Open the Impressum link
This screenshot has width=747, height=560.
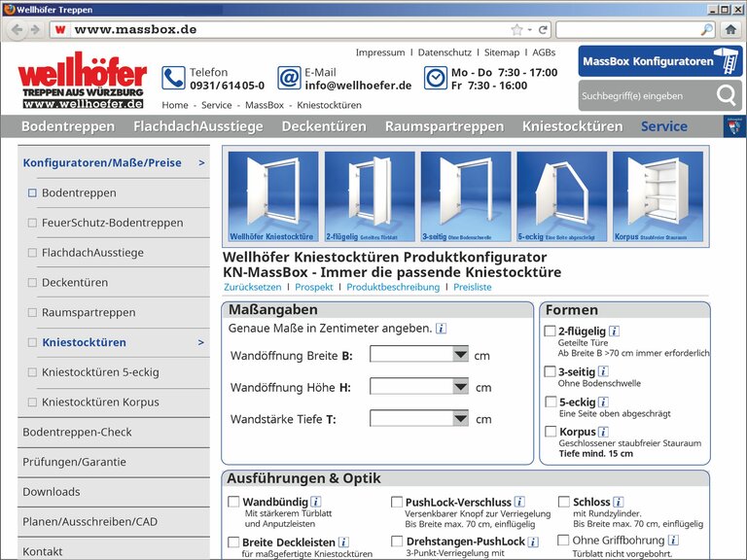(380, 52)
